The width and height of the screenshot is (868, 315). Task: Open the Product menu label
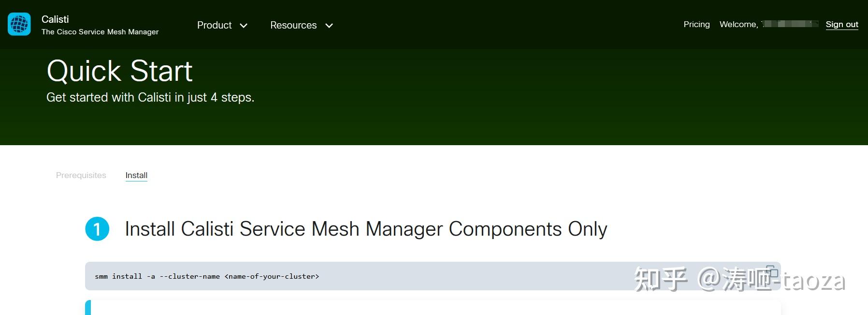(x=214, y=25)
